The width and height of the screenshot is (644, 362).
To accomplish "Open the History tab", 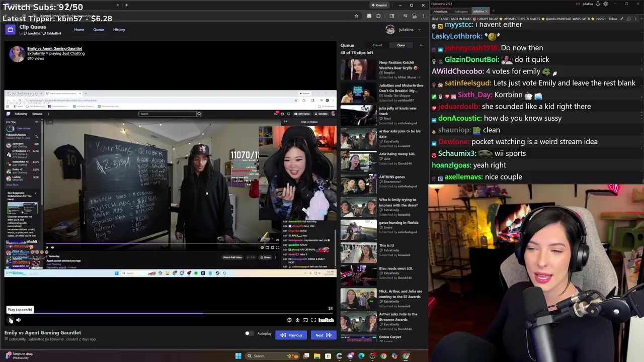I will click(x=119, y=30).
